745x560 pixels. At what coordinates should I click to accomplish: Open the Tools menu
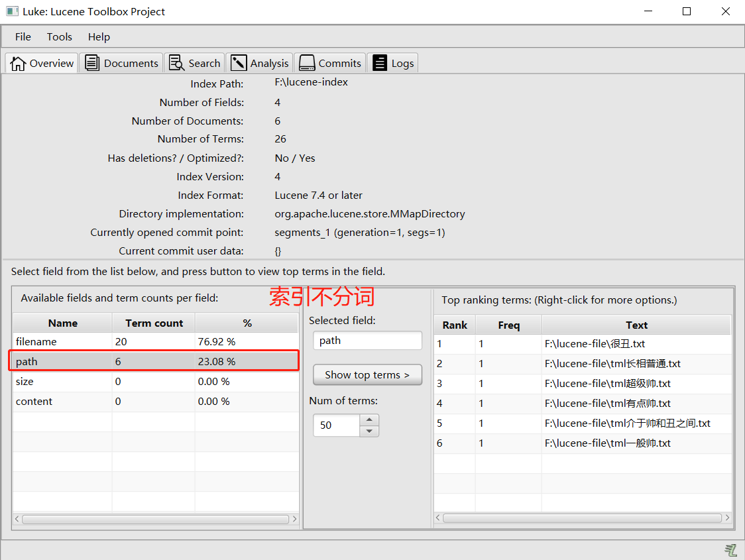pyautogui.click(x=60, y=36)
